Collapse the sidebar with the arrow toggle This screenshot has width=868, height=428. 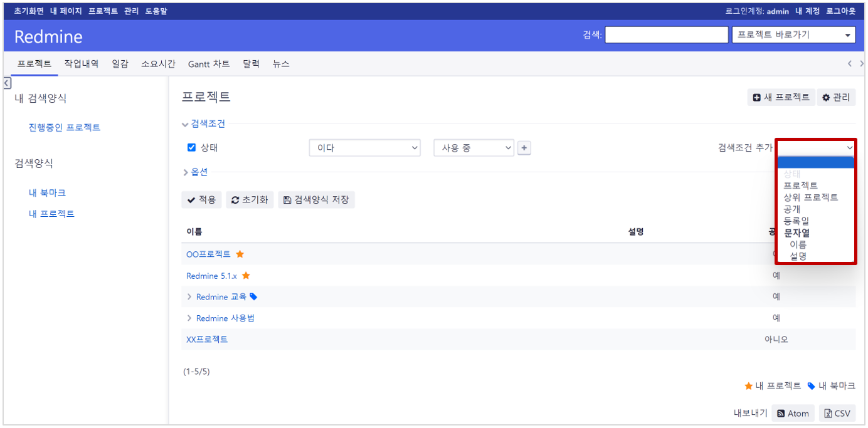pos(7,83)
